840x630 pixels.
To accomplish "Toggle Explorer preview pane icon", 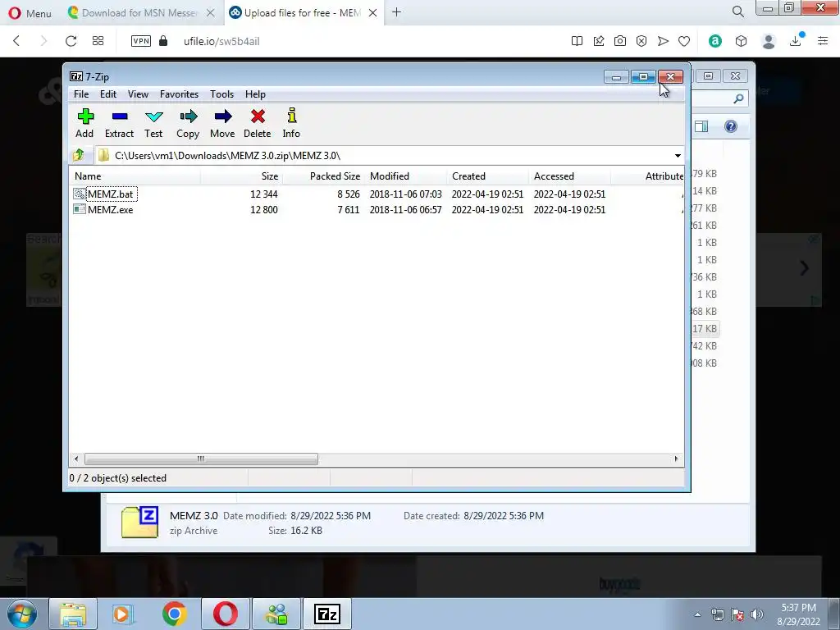I will [x=701, y=126].
